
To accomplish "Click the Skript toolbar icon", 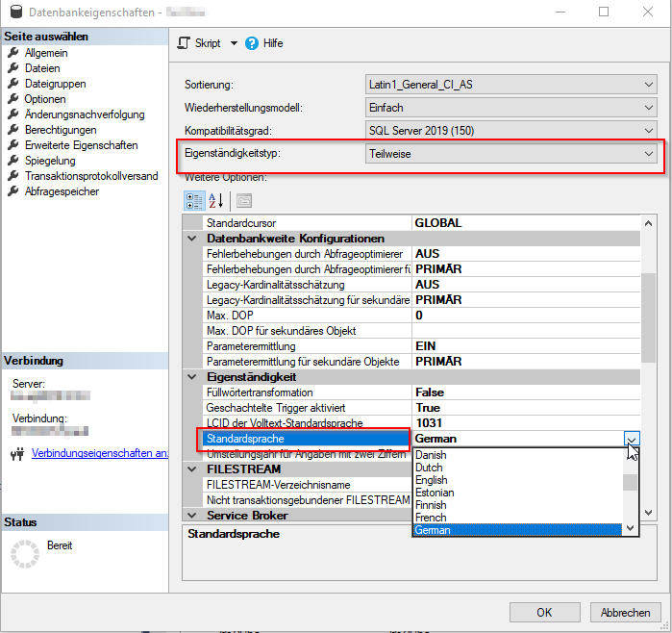I will tap(186, 43).
